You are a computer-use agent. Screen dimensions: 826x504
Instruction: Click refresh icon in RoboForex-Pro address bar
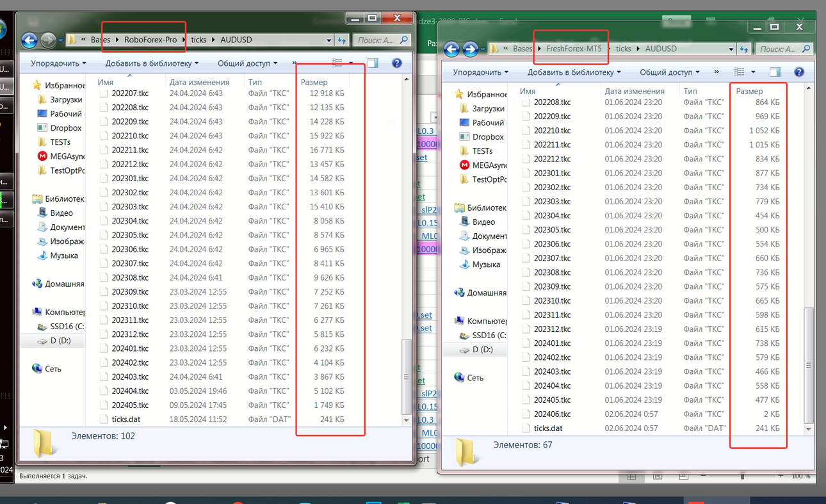coord(343,40)
